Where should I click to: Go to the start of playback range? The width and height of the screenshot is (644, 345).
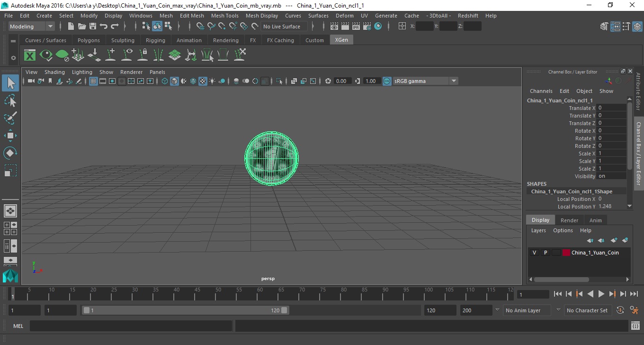558,294
